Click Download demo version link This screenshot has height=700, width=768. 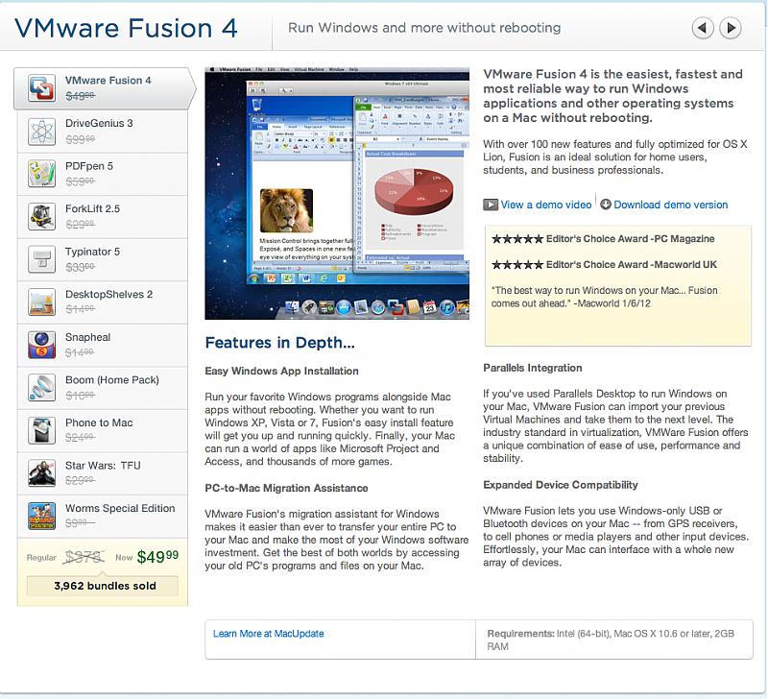pyautogui.click(x=670, y=205)
